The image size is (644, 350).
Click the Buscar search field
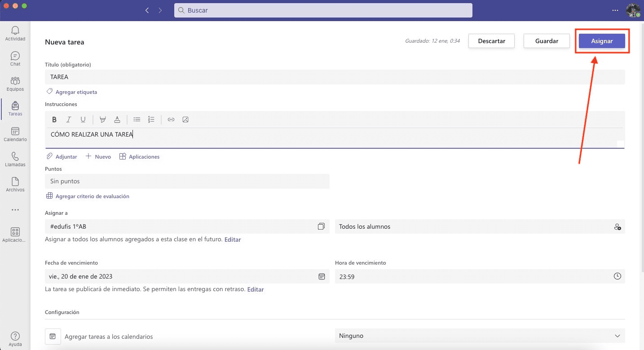pyautogui.click(x=323, y=10)
